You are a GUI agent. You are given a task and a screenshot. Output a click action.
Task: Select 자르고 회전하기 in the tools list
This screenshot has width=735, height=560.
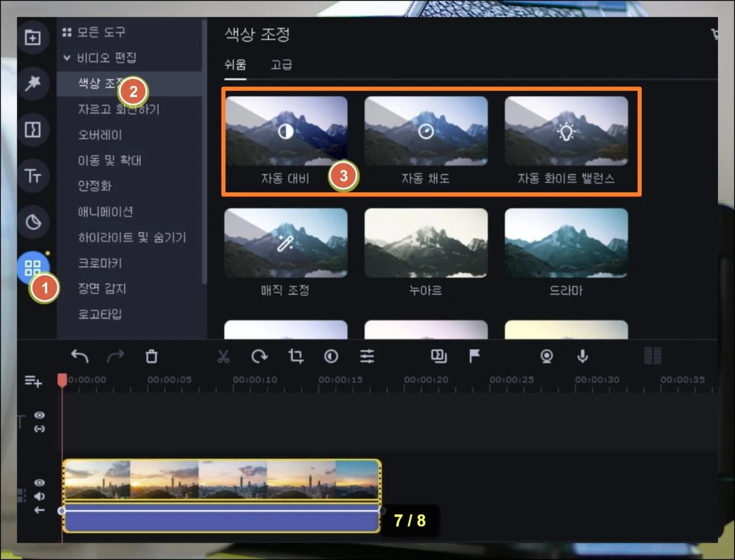click(118, 110)
